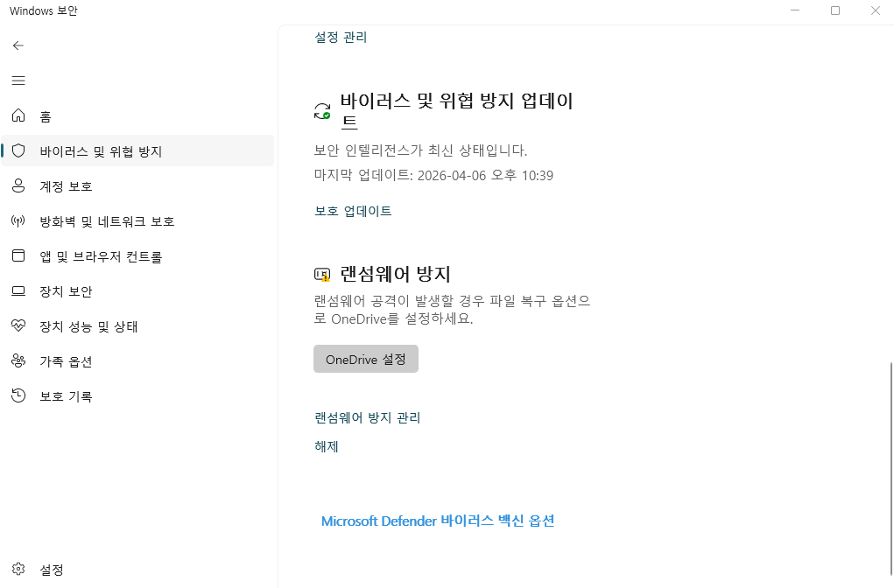
Task: Minimize the Windows 보안 window
Action: point(795,10)
